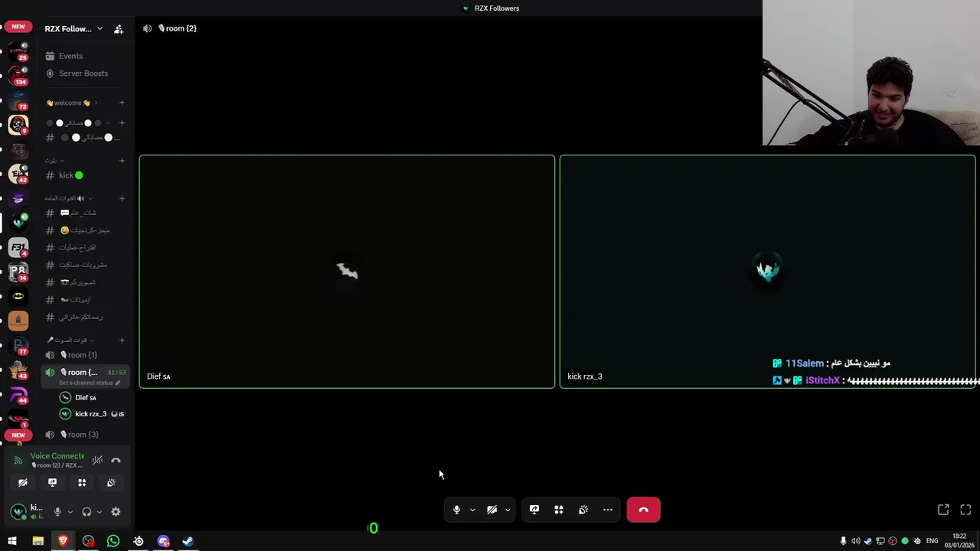Image resolution: width=980 pixels, height=551 pixels.
Task: Open User Settings gear
Action: tap(116, 512)
